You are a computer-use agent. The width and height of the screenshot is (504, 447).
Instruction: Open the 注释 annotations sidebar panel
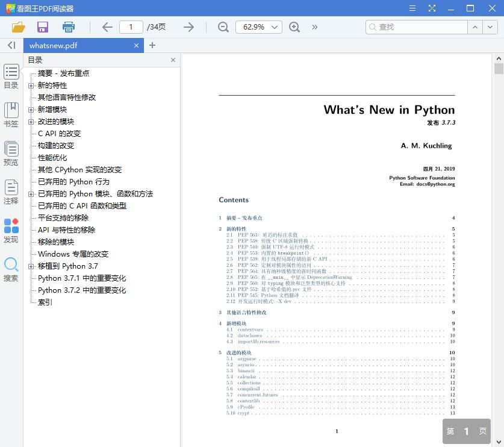[11, 192]
